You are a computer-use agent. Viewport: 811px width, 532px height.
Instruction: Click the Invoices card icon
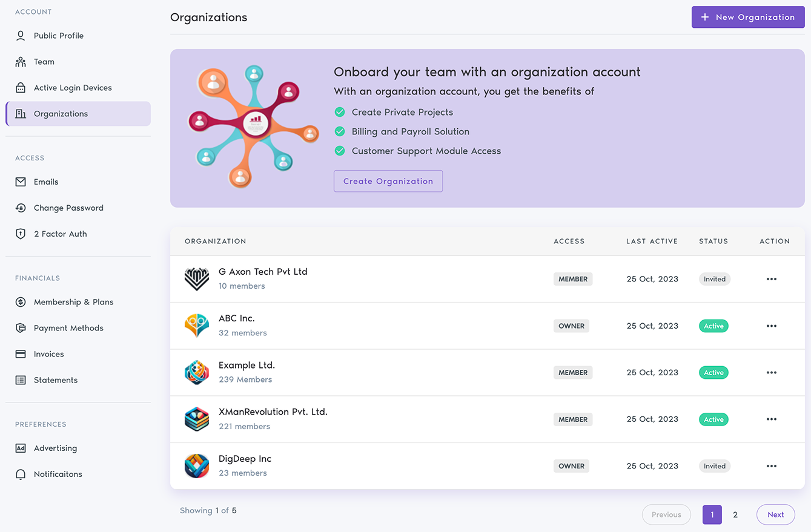coord(21,354)
